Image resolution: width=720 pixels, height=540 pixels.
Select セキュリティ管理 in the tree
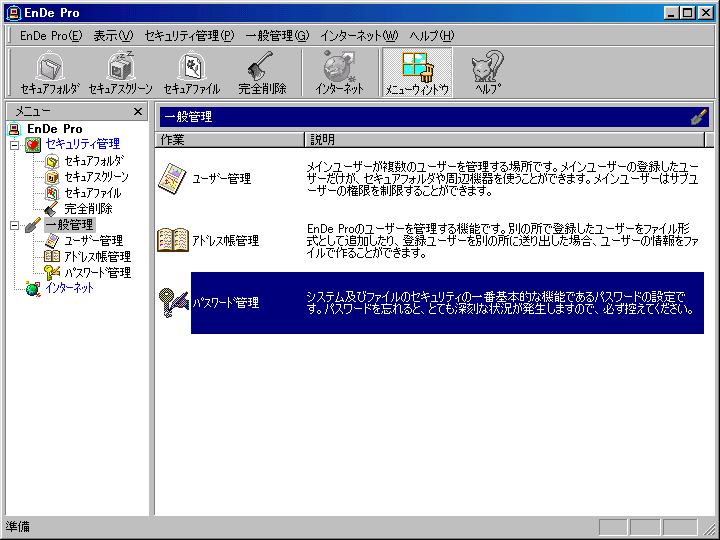[x=83, y=144]
